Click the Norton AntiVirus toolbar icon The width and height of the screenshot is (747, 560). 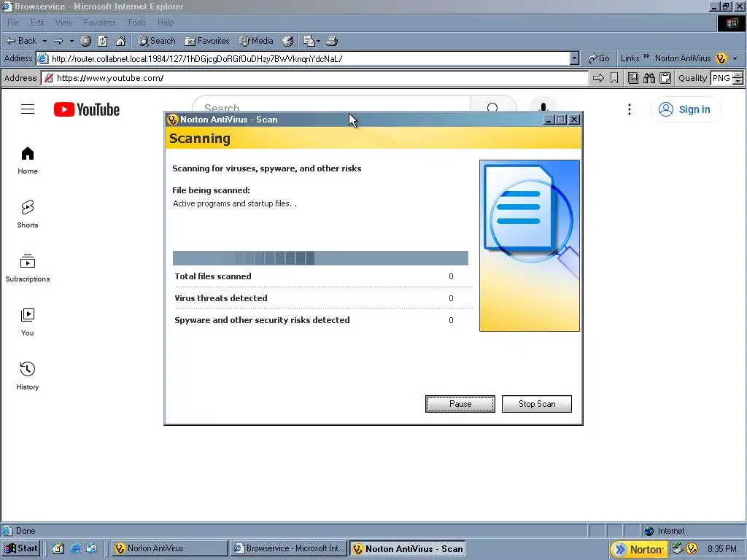click(721, 58)
